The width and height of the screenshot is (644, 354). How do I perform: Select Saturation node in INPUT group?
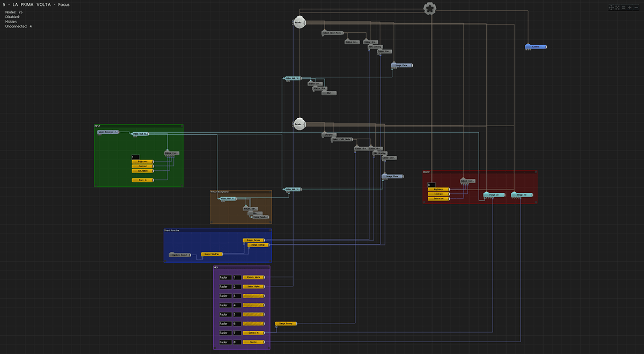(143, 171)
